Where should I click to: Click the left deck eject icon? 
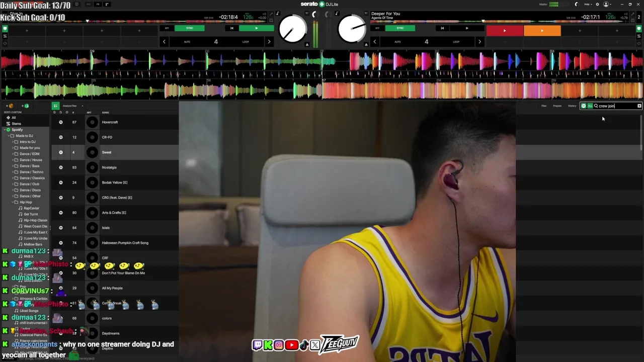pos(307,45)
